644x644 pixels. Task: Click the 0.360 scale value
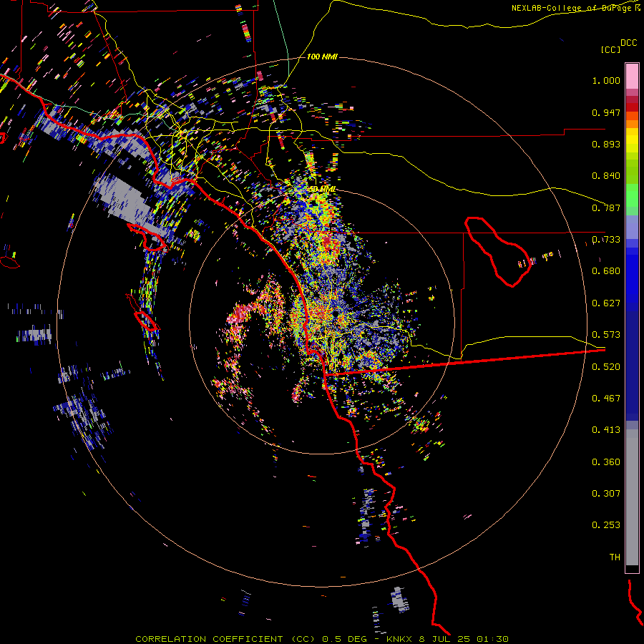[x=606, y=462]
